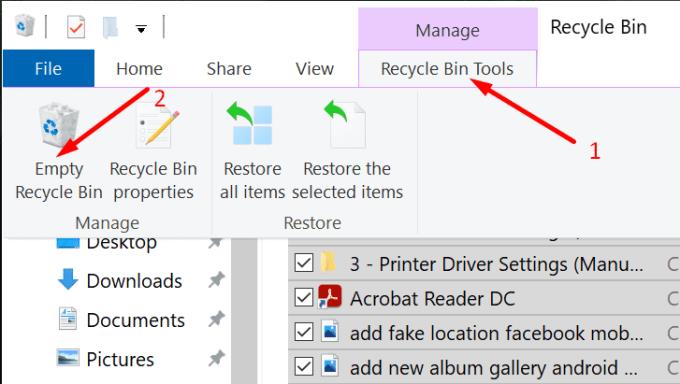Viewport: 680px width, 384px height.
Task: Uncheck the Acrobat Reader DC checkbox
Action: point(304,298)
